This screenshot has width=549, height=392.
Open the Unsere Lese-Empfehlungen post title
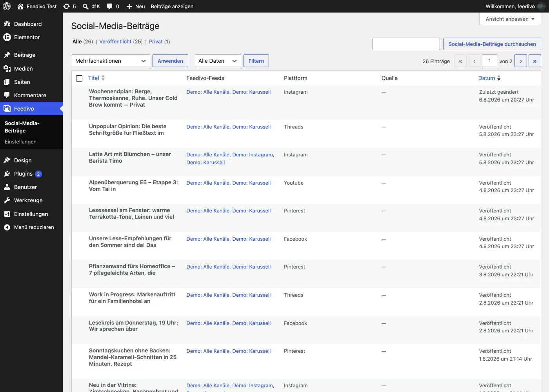coord(130,242)
